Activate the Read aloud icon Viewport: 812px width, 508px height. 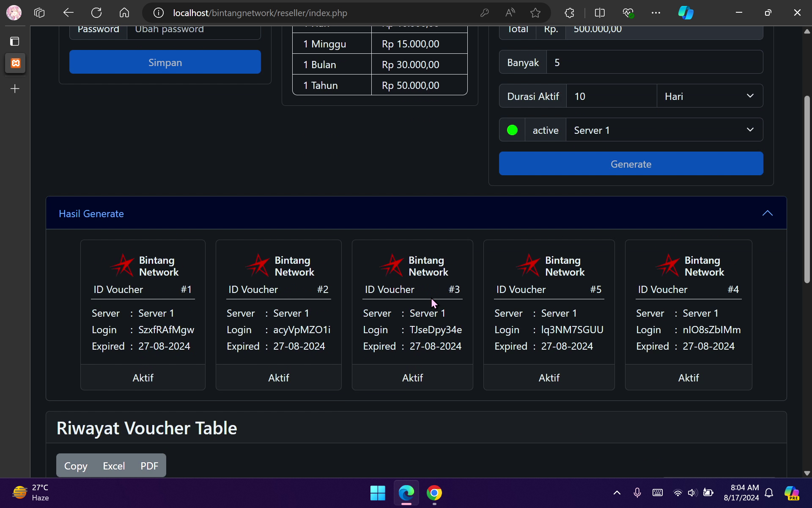click(x=510, y=13)
